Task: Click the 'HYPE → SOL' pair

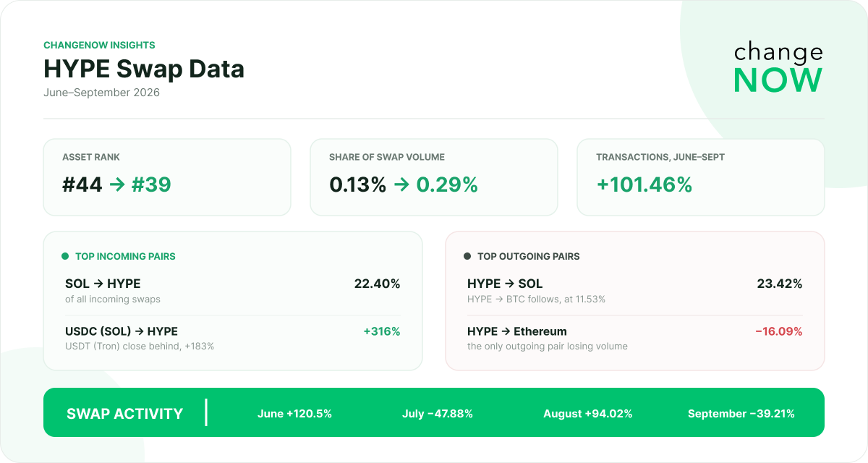Action: coord(505,284)
